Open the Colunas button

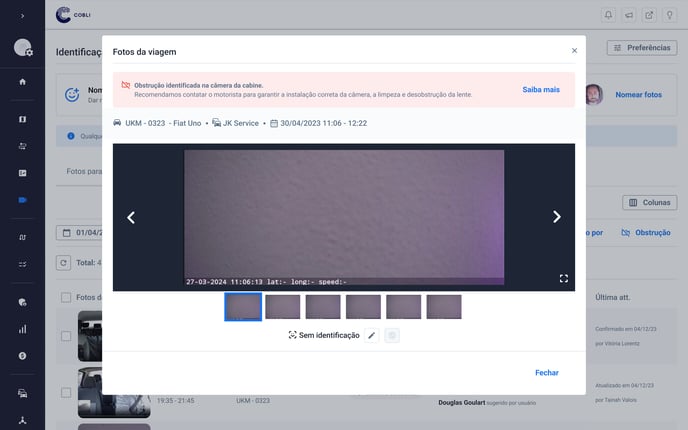pyautogui.click(x=649, y=203)
